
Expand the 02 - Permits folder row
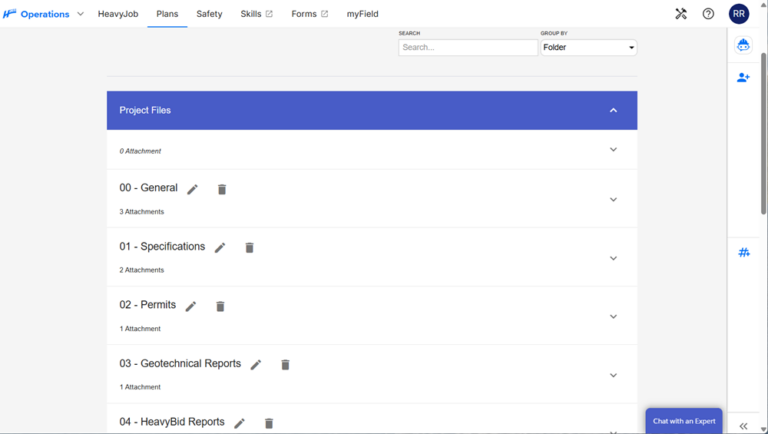click(x=613, y=317)
